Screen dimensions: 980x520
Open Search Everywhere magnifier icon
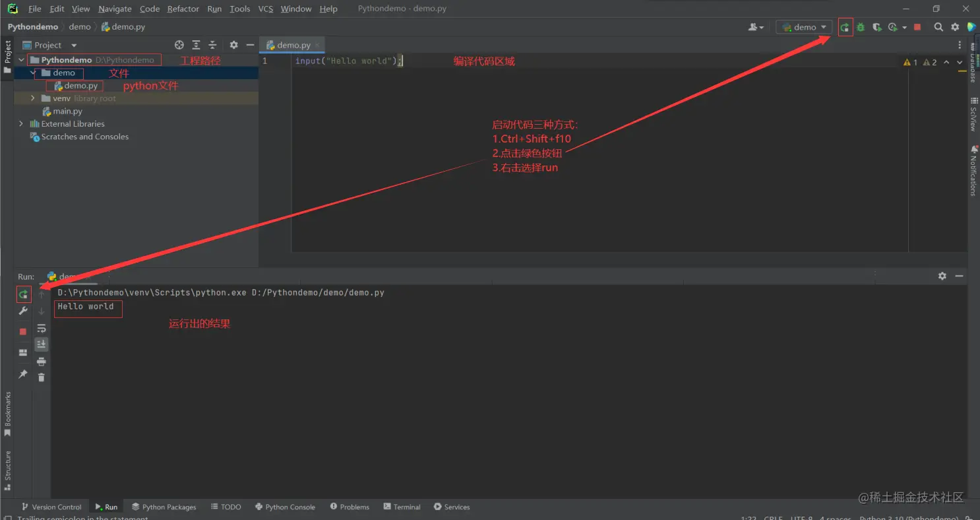(938, 27)
